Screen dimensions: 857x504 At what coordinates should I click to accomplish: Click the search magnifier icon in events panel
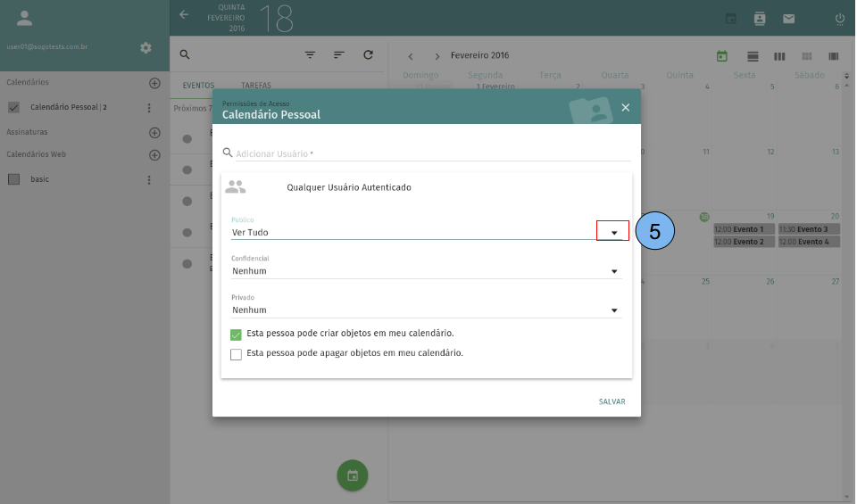[x=185, y=54]
